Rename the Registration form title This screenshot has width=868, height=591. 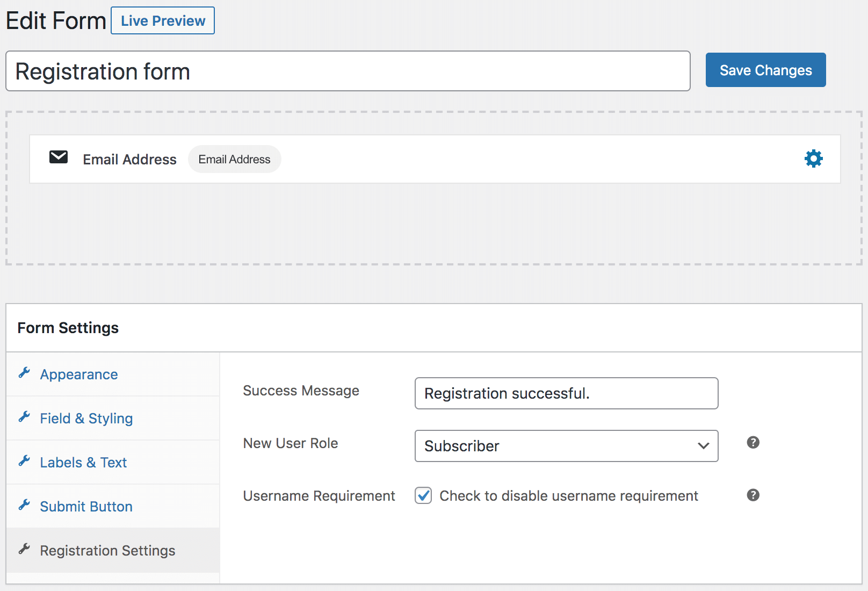(348, 71)
